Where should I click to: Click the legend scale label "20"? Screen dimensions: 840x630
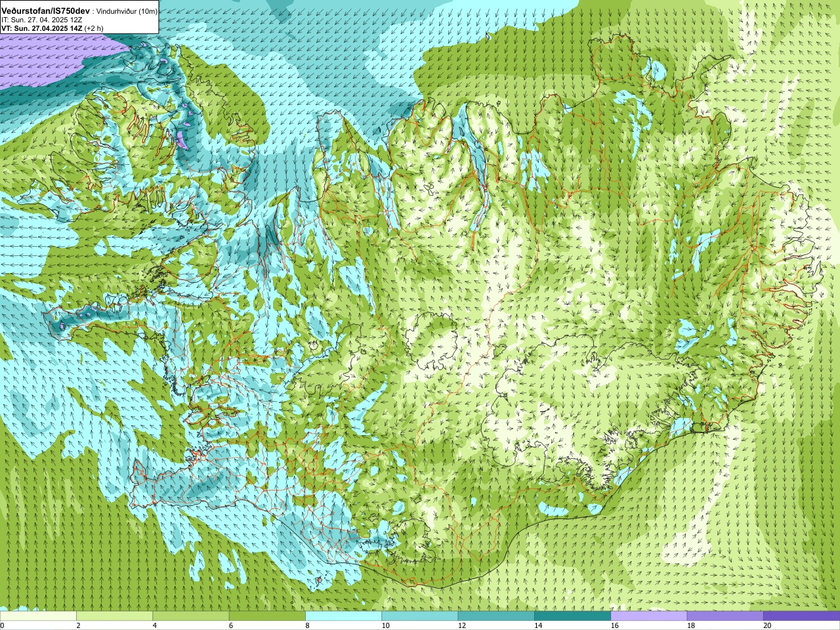click(767, 625)
